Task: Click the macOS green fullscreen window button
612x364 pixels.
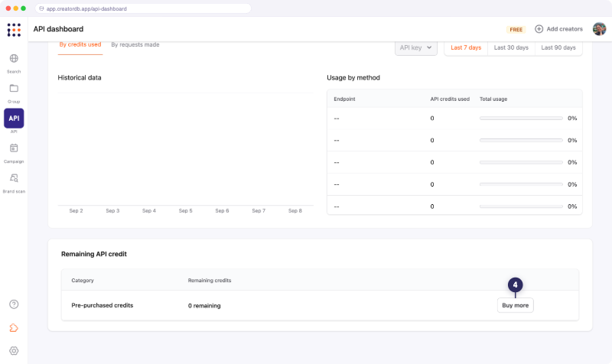Action: 24,8
